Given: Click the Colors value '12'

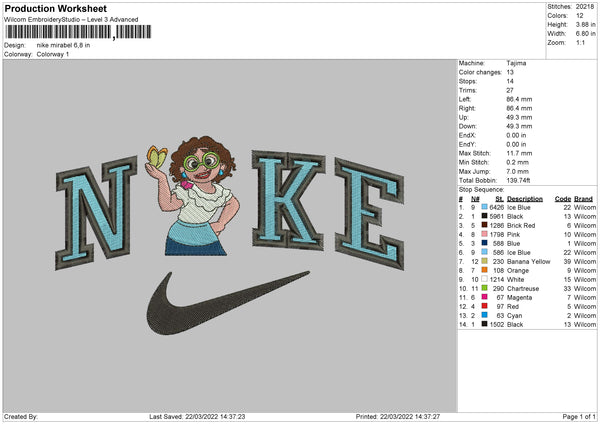Looking at the screenshot, I should click(x=580, y=16).
